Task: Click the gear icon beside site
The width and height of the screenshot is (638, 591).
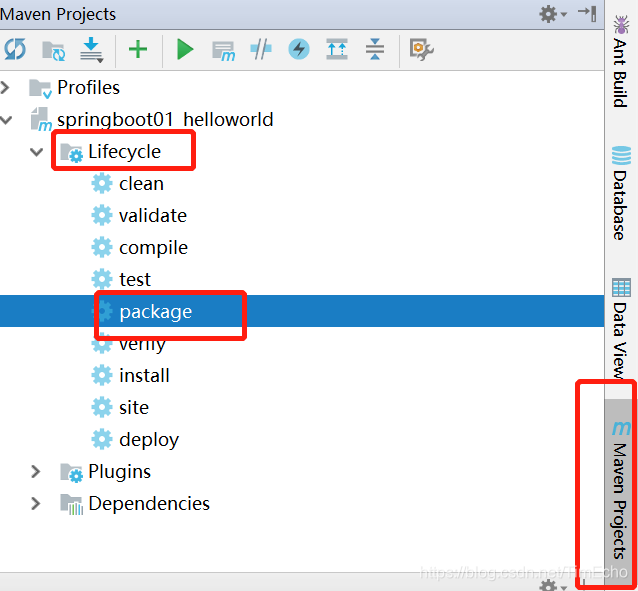Action: point(102,407)
